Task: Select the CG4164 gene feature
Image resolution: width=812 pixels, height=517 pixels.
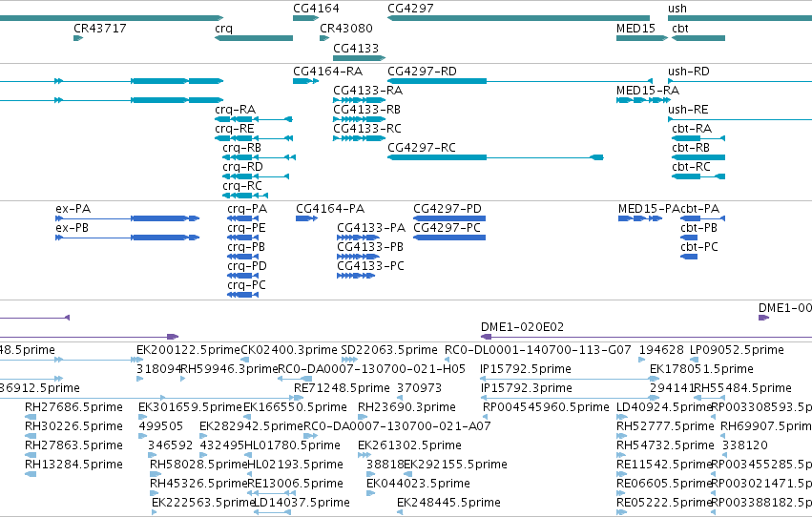Action: coord(305,18)
